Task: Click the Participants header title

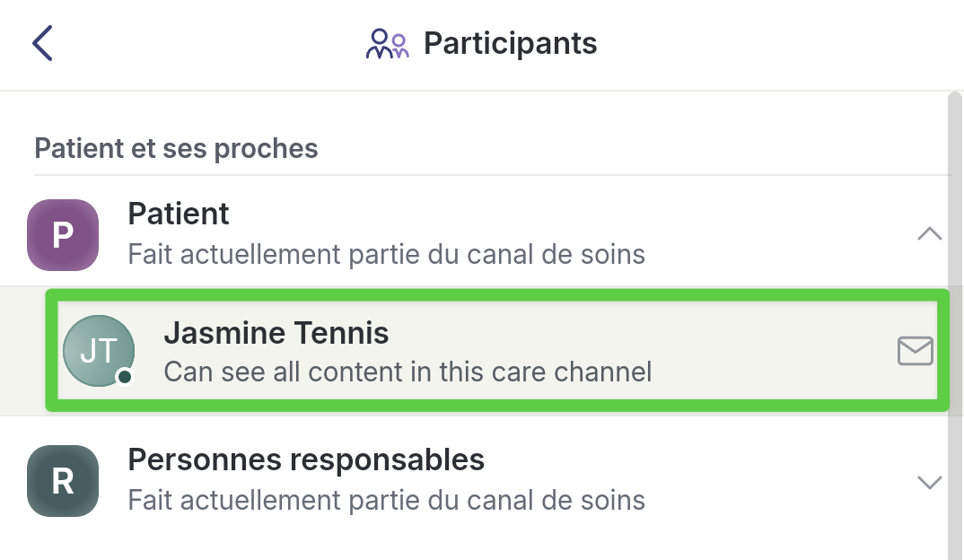Action: point(510,43)
